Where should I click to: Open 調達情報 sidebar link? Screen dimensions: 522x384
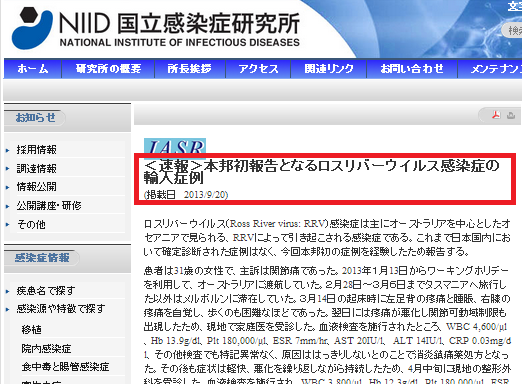tap(37, 168)
